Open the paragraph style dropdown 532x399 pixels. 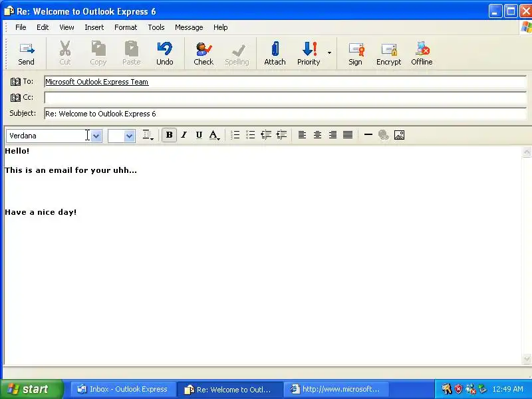(x=148, y=135)
